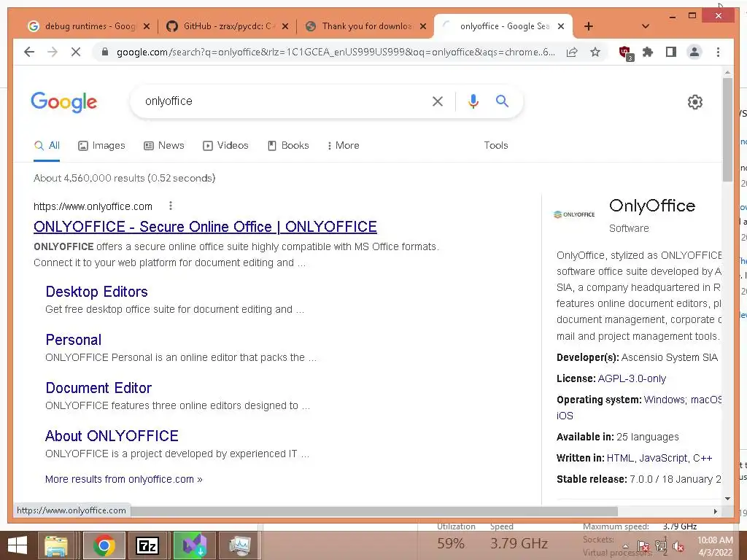Open Visual Studio Installer taskbar icon

(194, 545)
